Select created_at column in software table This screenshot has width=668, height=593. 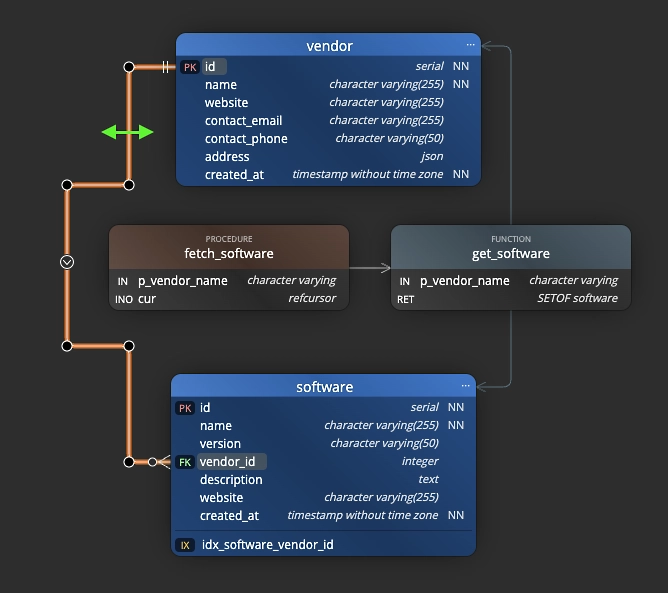[323, 515]
